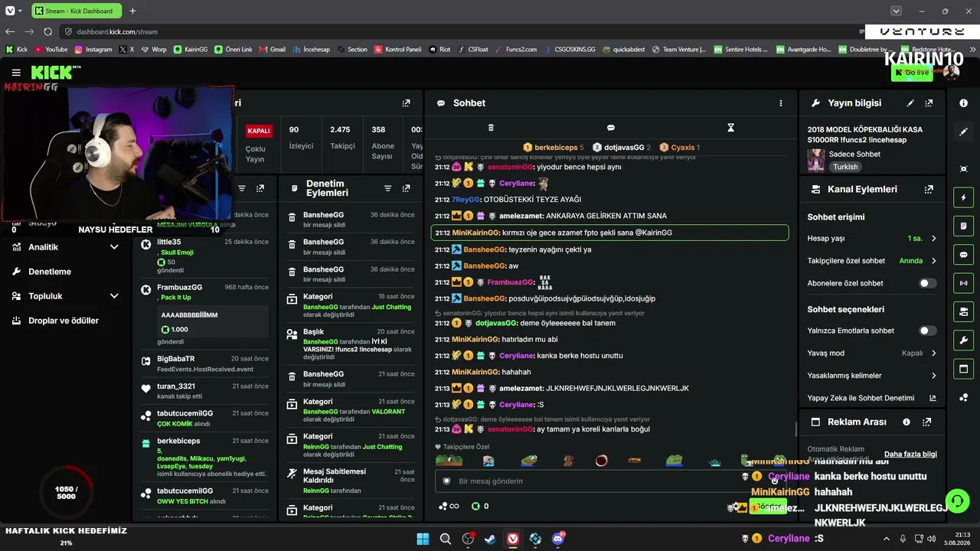Click the window layout sidebar icon
Viewport: 980px width, 551px height.
click(x=963, y=370)
